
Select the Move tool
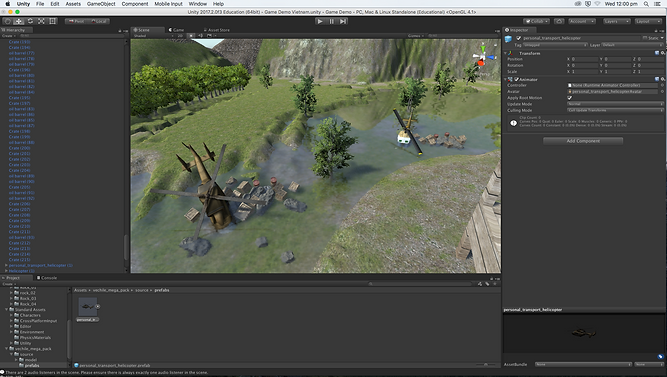coord(19,21)
